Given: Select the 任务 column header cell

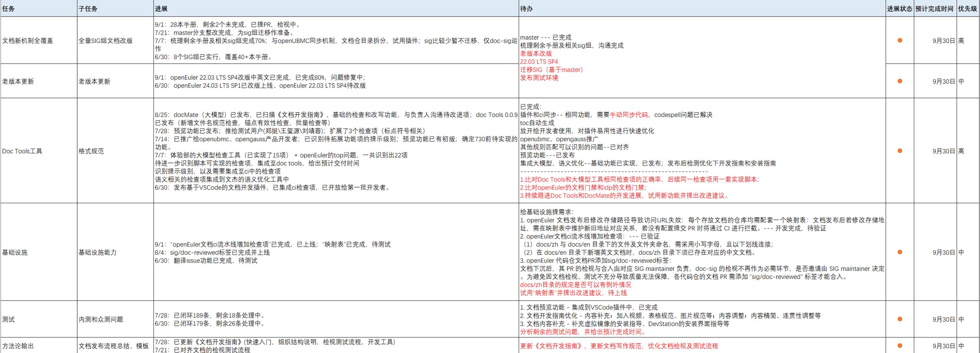Looking at the screenshot, I should point(8,8).
